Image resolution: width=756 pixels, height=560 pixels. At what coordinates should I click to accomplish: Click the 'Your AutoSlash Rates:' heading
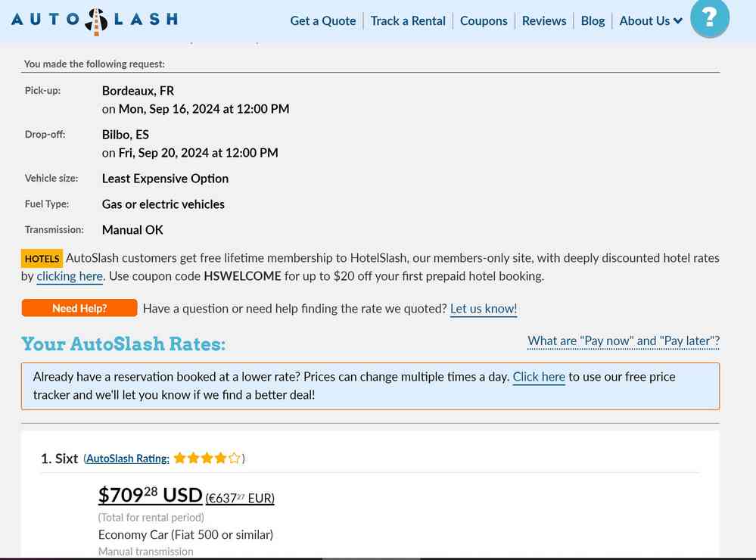click(123, 344)
